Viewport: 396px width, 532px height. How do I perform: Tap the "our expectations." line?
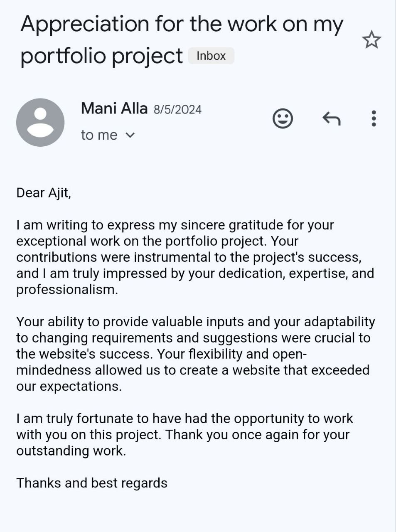[69, 387]
